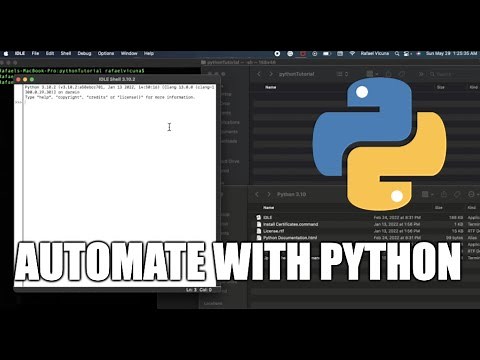Screen dimensions: 480x360
Task: Click the tag icon in pythonTutorial window
Action: pos(402,74)
